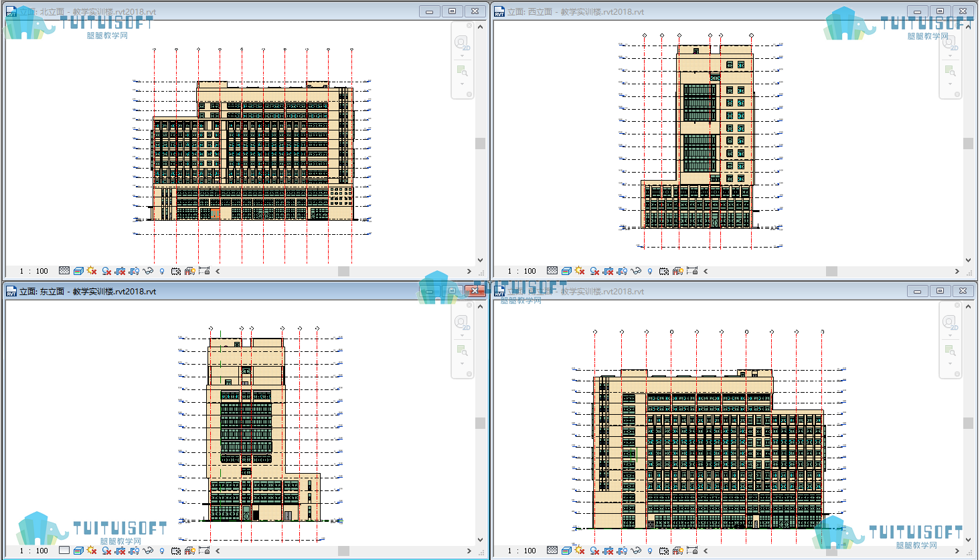Screen dimensions: 980x560
Task: Open the 1 : 100 scale list in 北立面 window
Action: [x=34, y=271]
